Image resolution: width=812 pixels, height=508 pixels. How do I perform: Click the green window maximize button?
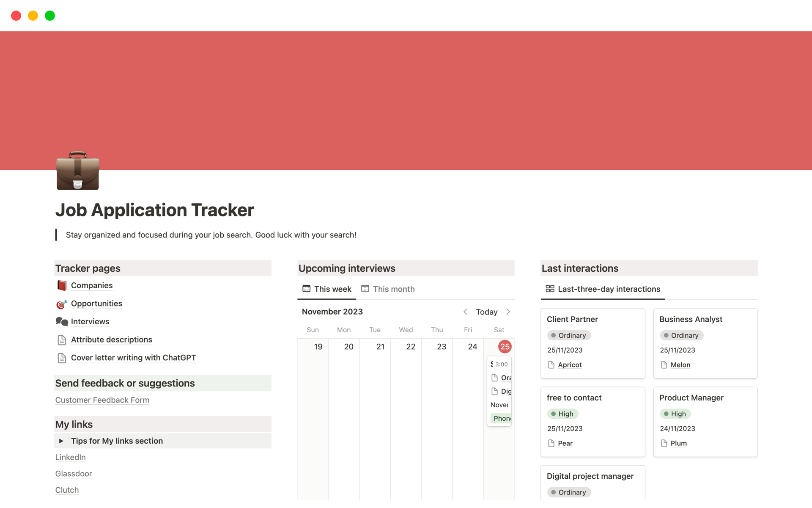[x=50, y=16]
